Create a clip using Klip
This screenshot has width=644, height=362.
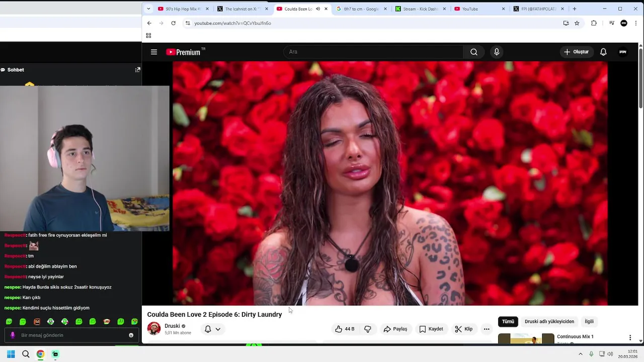(464, 329)
